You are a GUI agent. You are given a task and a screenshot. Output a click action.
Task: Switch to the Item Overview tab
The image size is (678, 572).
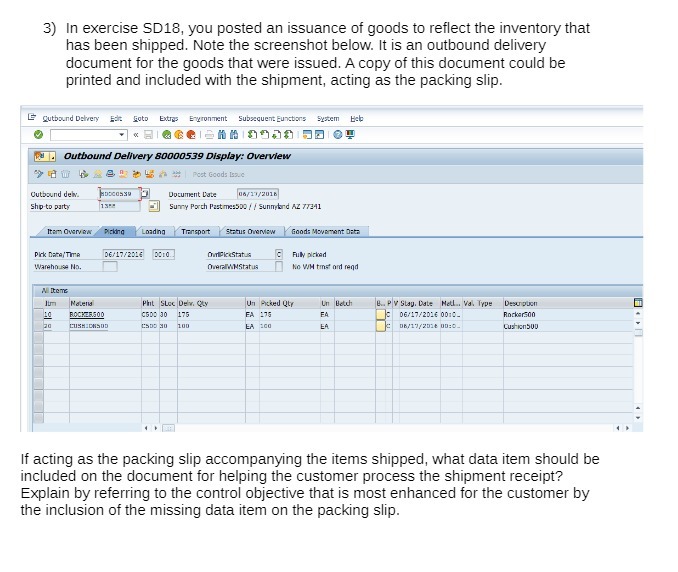tap(69, 232)
